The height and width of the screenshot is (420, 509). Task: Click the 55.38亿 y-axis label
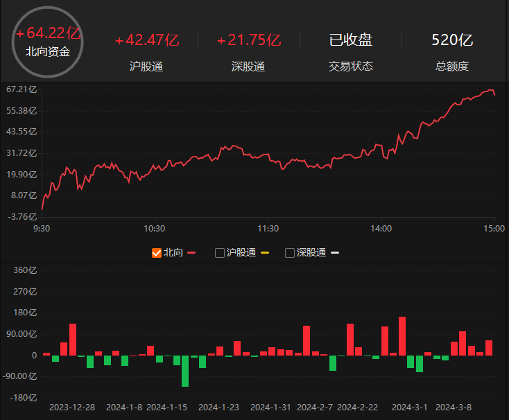(x=21, y=111)
